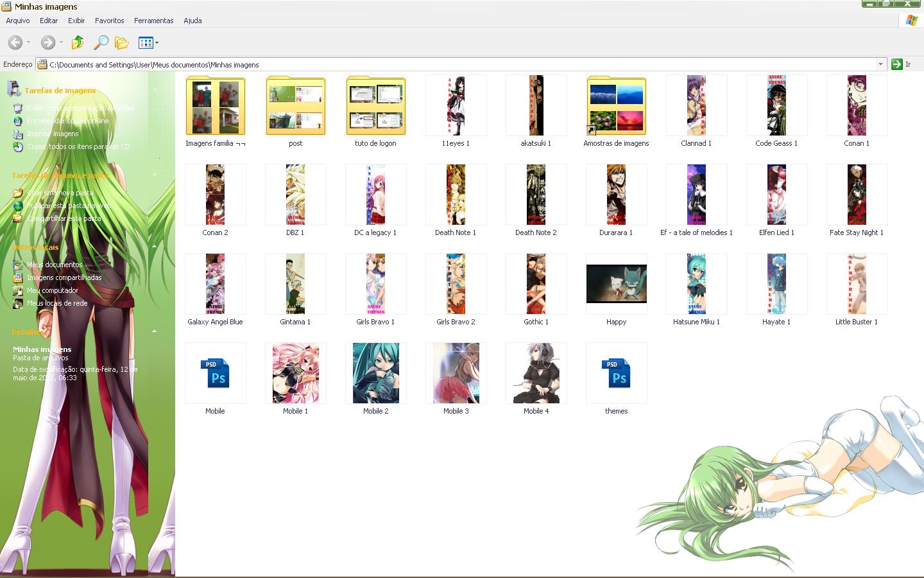
Task: Select the Conan 2 thumbnail
Action: click(x=215, y=195)
